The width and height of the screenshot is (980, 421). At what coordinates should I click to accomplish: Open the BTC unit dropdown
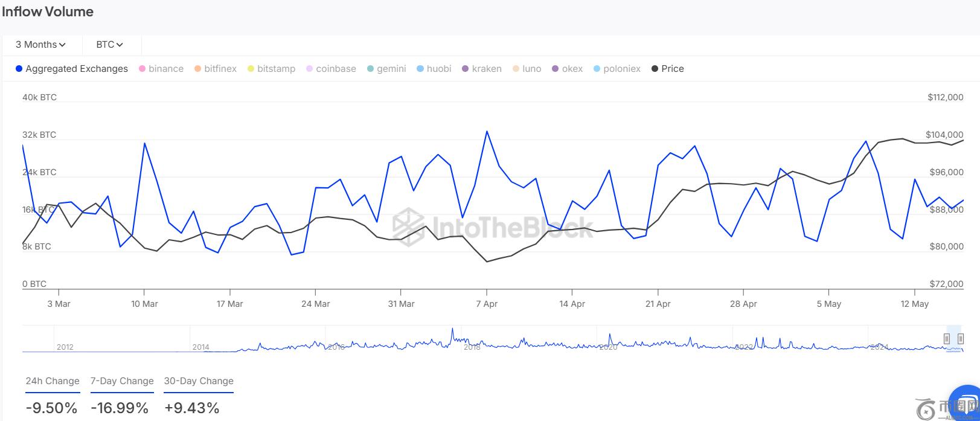[x=109, y=45]
